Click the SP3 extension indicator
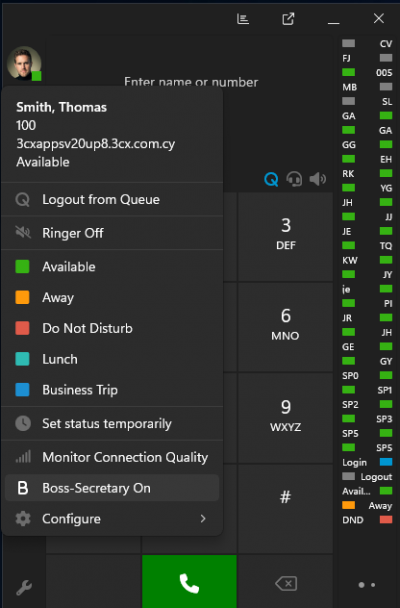The image size is (400, 608). (367, 419)
